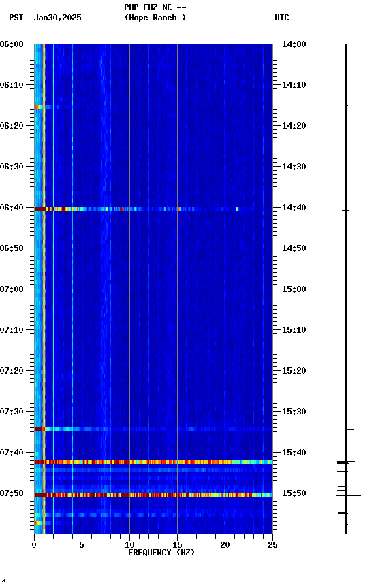This screenshot has width=376, height=588.
Task: Click the largest seismogram spike at 15:50 UTC
Action: pyautogui.click(x=344, y=495)
